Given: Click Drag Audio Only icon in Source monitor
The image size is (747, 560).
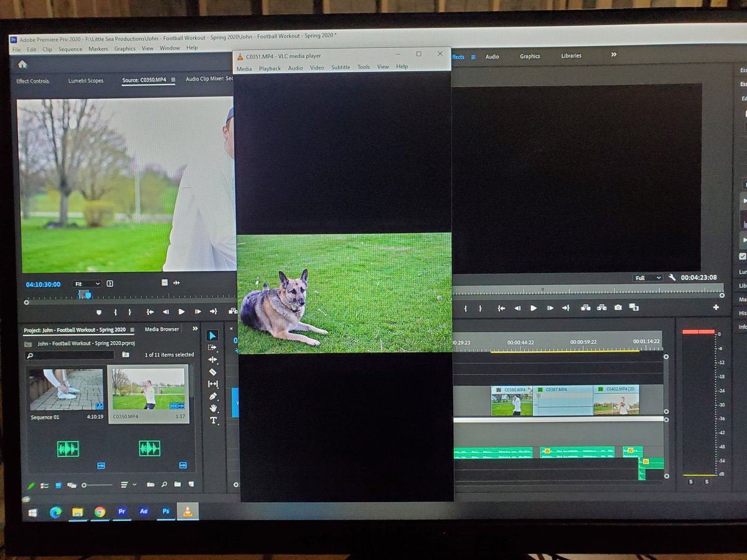Looking at the screenshot, I should tap(177, 282).
